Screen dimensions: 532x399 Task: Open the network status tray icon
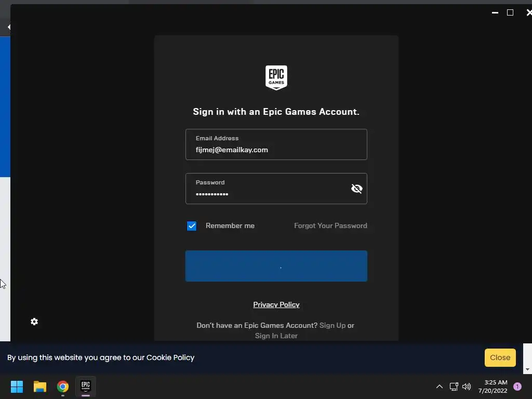pyautogui.click(x=454, y=387)
